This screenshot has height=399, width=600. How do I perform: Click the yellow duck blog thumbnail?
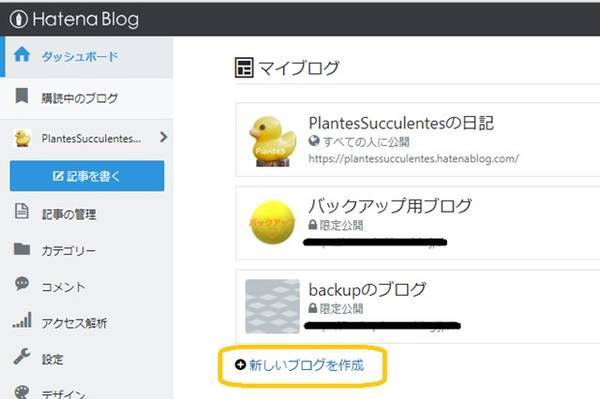[272, 140]
